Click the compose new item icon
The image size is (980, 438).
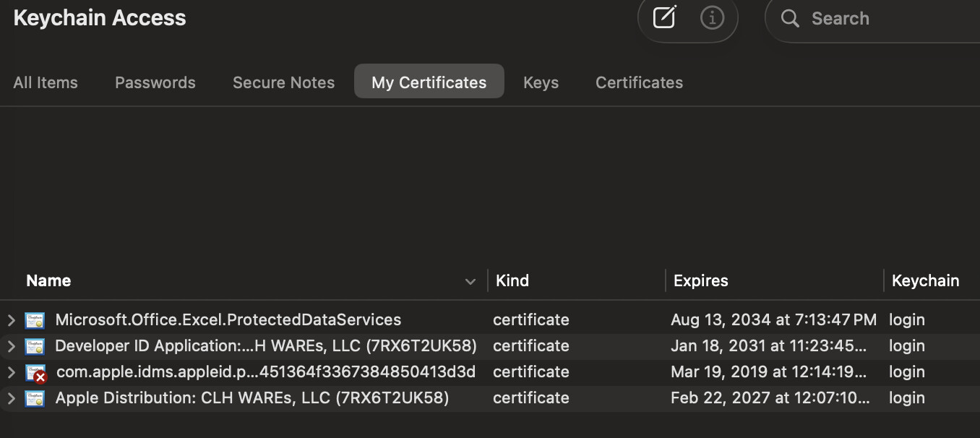(663, 18)
